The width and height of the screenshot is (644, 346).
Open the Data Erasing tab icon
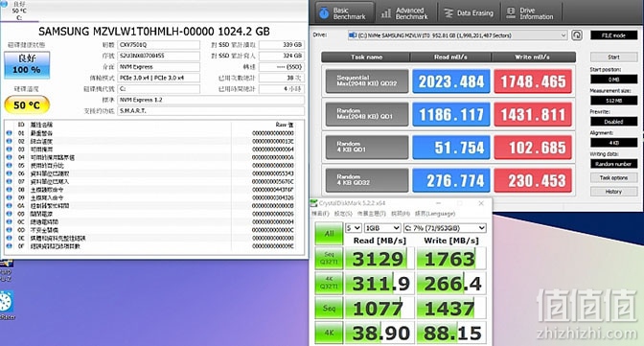pyautogui.click(x=448, y=13)
